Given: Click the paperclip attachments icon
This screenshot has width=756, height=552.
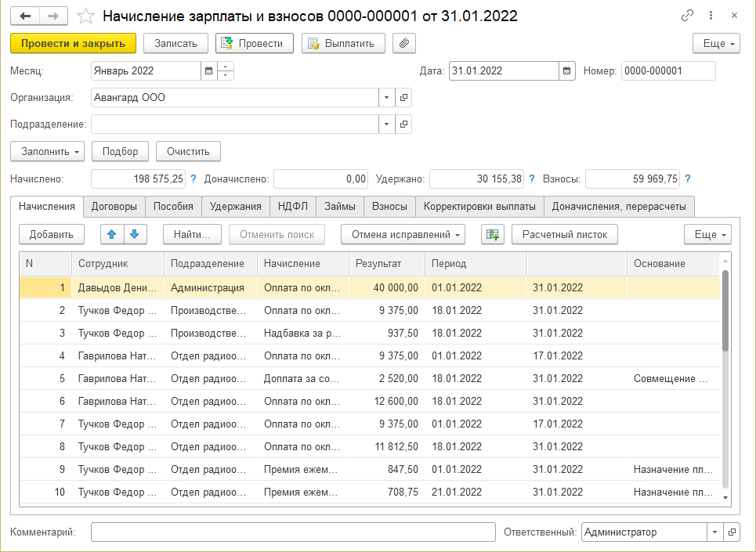Looking at the screenshot, I should click(403, 43).
